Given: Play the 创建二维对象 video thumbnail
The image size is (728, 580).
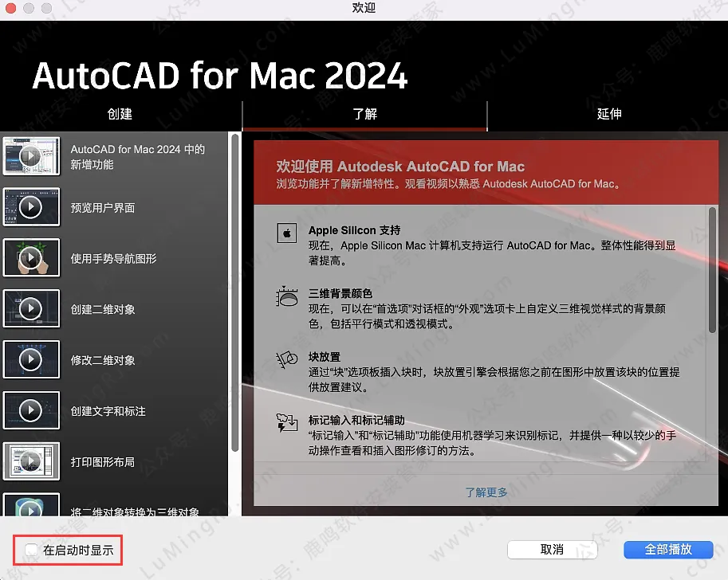Looking at the screenshot, I should click(31, 309).
